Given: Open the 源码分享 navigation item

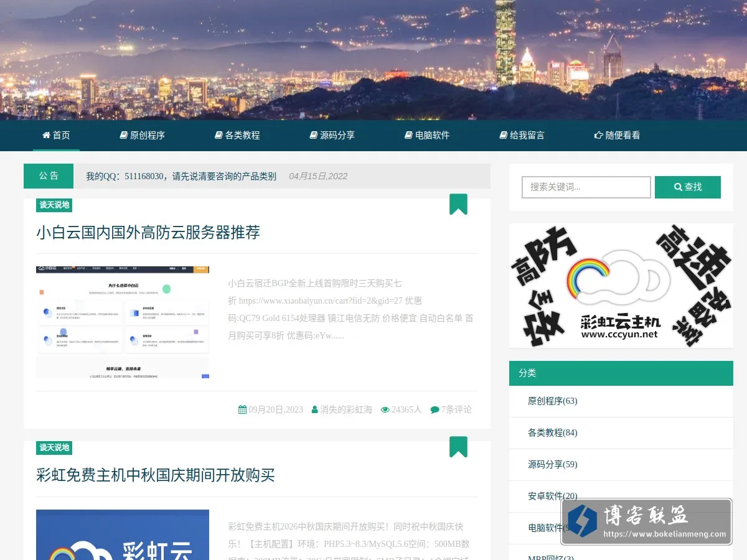Looking at the screenshot, I should 332,135.
